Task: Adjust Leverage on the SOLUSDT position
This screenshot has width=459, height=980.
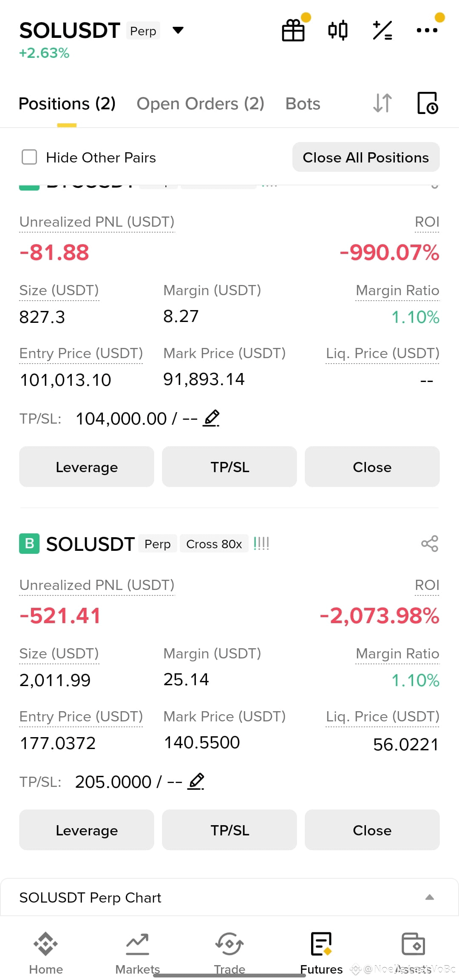Action: [x=87, y=830]
